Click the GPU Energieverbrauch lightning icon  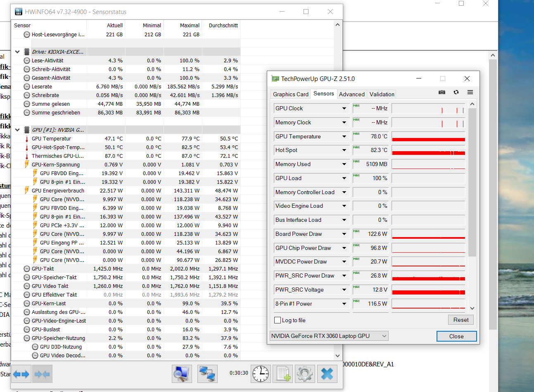coord(27,190)
